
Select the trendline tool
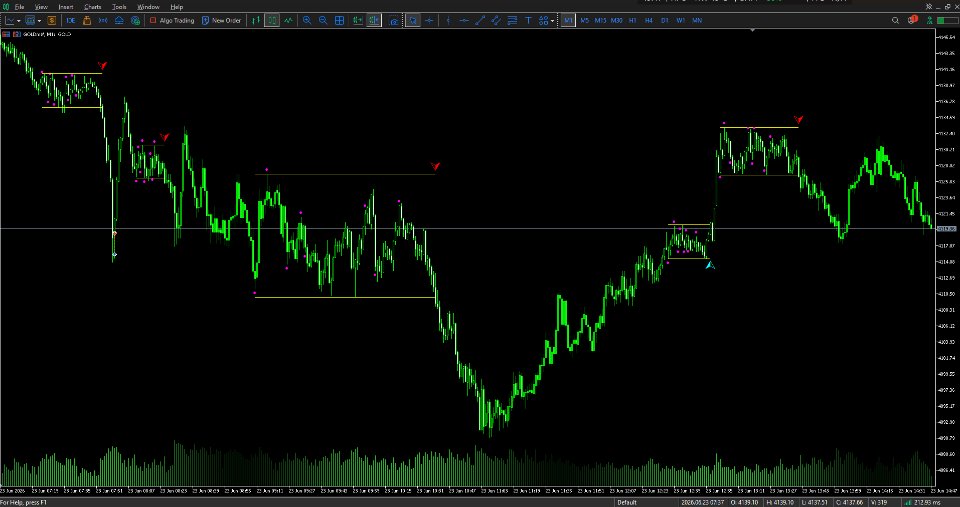point(480,20)
